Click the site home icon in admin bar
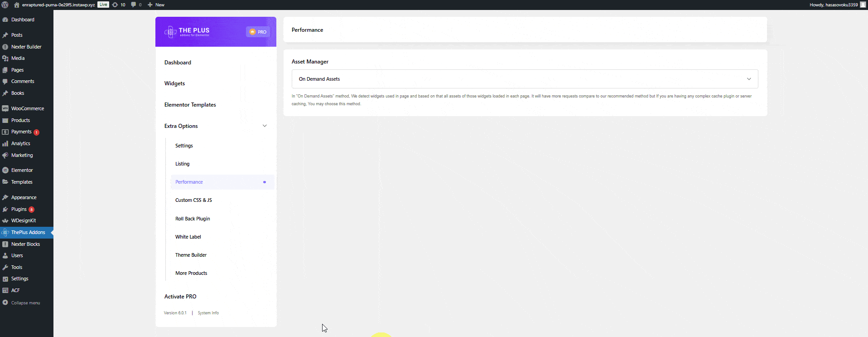The height and width of the screenshot is (337, 868). [x=17, y=5]
